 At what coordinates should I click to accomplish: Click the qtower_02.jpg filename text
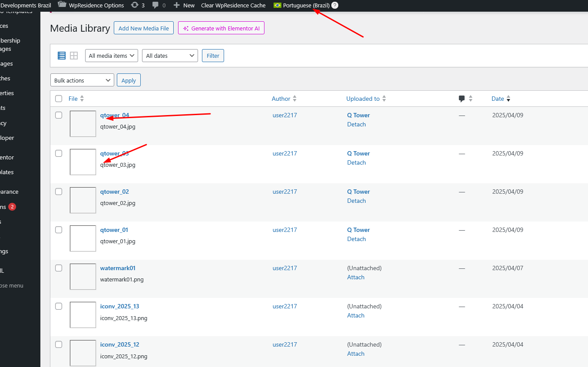pyautogui.click(x=118, y=203)
